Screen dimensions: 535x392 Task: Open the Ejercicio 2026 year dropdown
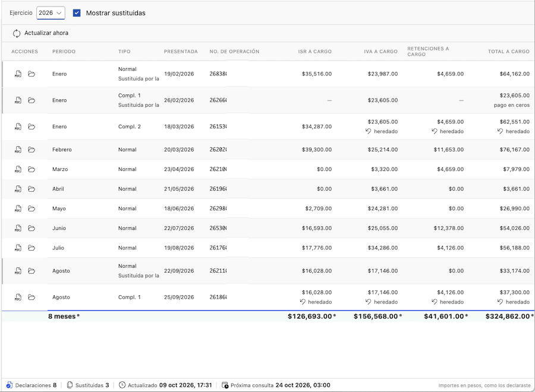tap(51, 13)
